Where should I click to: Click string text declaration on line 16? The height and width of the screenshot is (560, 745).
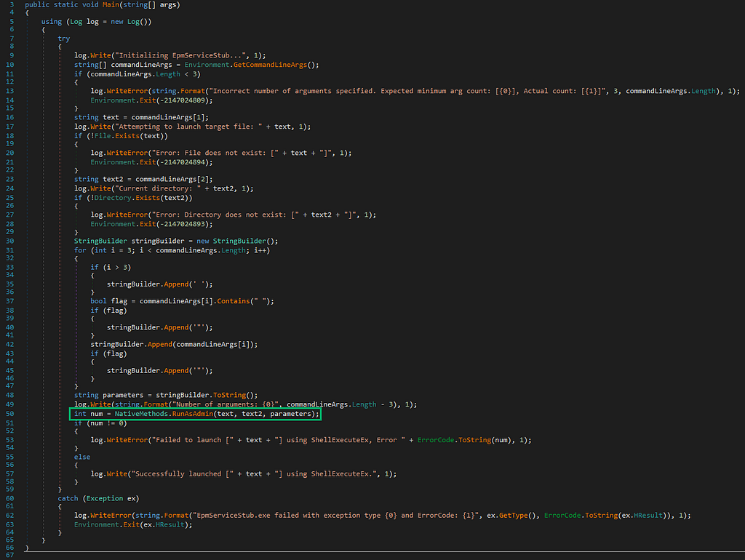(141, 117)
